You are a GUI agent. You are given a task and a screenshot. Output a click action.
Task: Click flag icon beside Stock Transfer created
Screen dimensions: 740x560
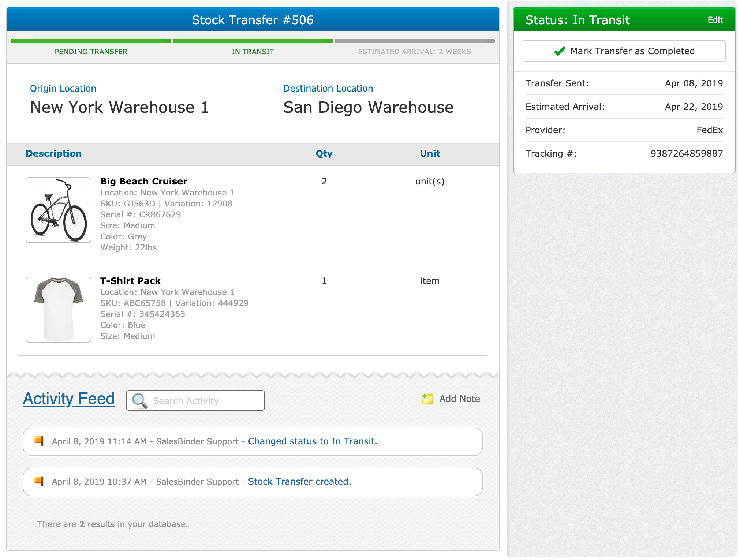[x=39, y=481]
